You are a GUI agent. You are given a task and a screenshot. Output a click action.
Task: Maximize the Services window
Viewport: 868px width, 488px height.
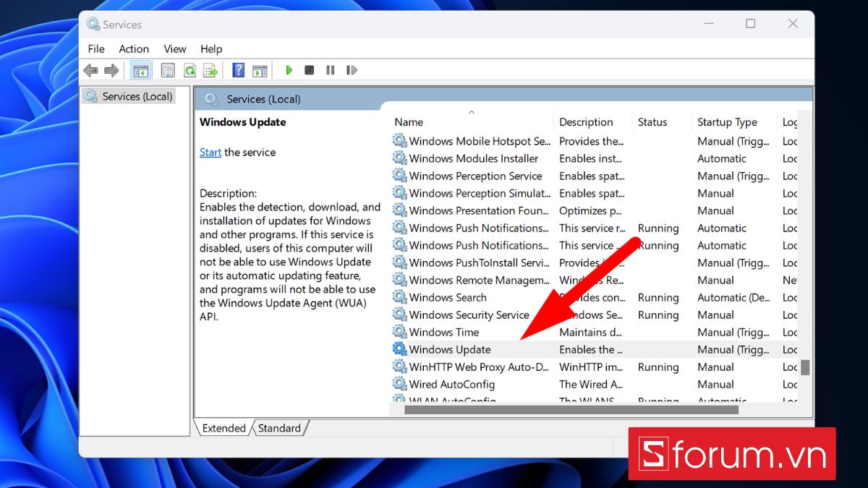(x=750, y=24)
